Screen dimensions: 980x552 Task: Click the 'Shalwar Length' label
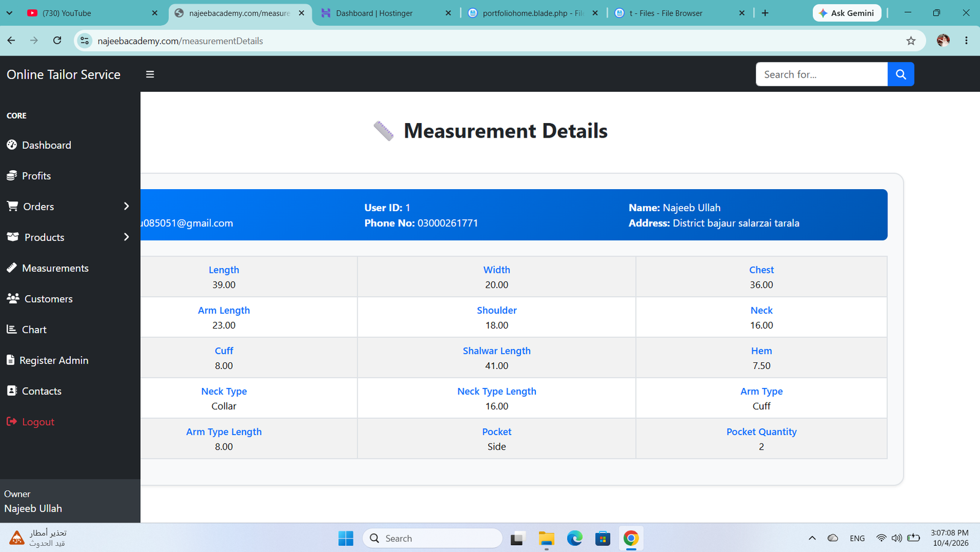497,351
